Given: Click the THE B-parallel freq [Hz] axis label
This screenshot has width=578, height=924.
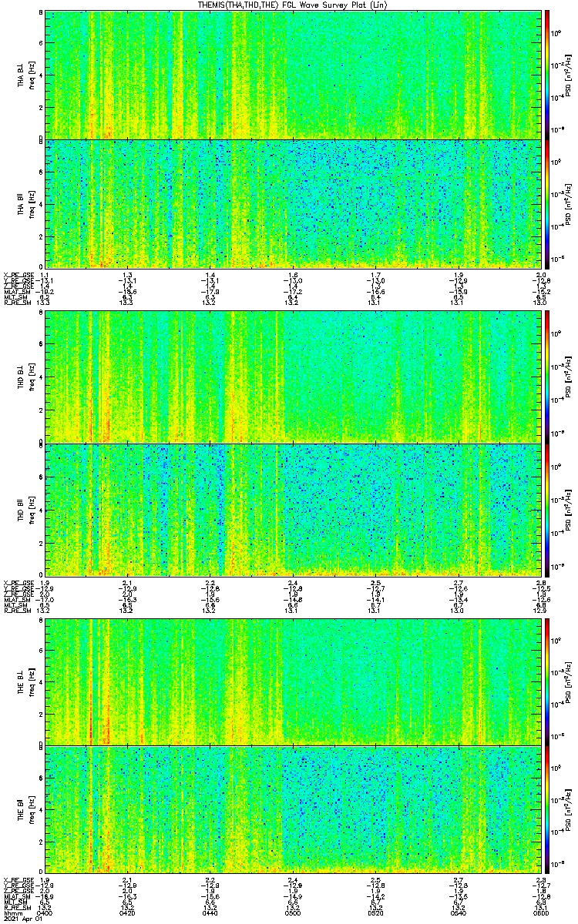Looking at the screenshot, I should (31, 811).
